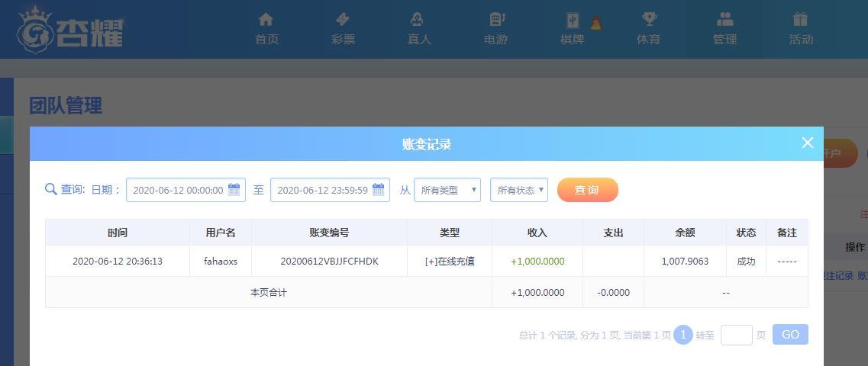Click the end date 2020-06-12 23:59:59 field
Screen dimensions: 868x366
[x=330, y=190]
